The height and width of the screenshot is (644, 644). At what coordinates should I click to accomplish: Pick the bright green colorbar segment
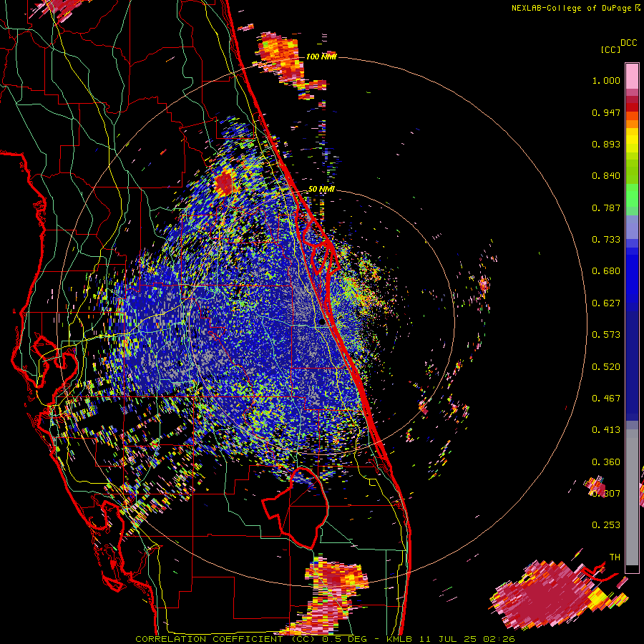click(x=632, y=195)
